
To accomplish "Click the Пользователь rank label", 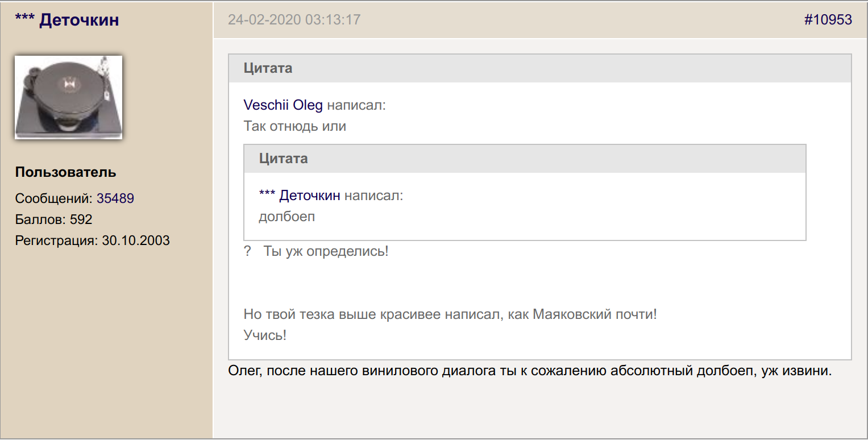I will [x=65, y=173].
